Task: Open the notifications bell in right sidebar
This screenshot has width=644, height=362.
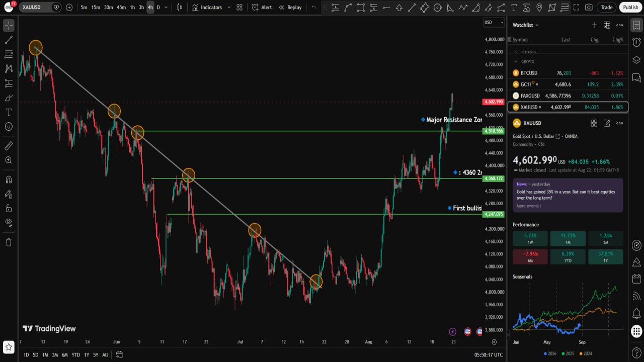Action: pos(636,314)
